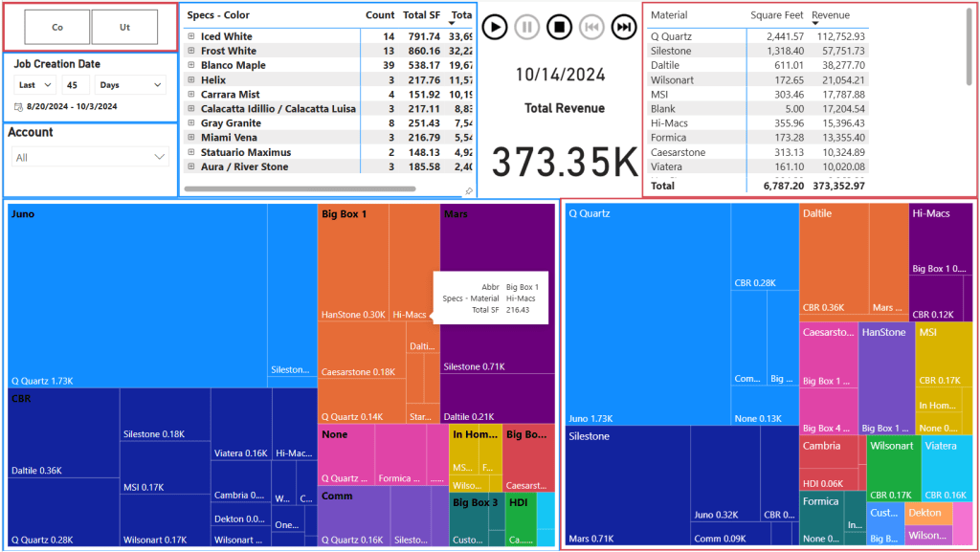Sort by the Count column header
This screenshot has height=552, width=980.
pyautogui.click(x=379, y=15)
